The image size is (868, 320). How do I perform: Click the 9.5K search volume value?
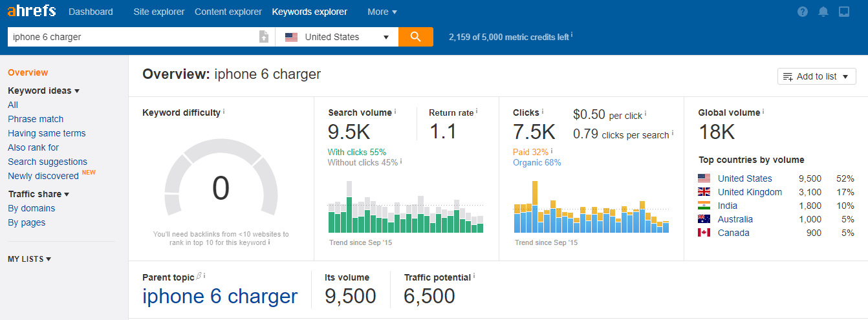[x=349, y=132]
